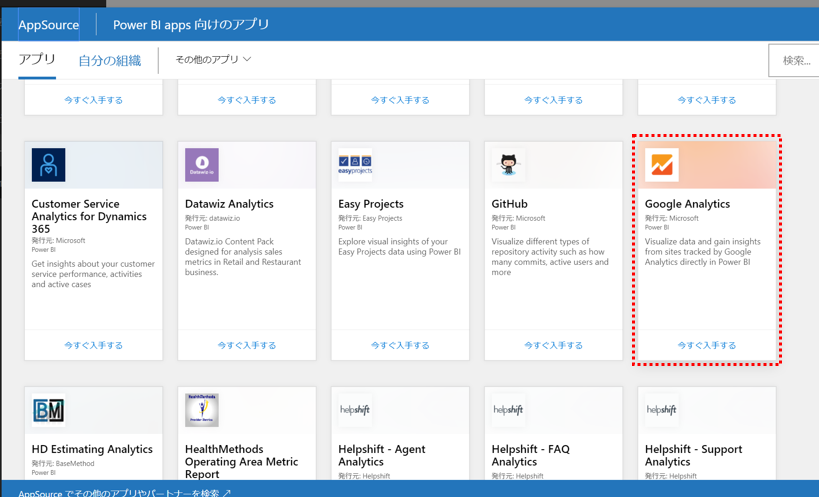Get GitHub app via 今すぐ入手する
Viewport: 819px width, 497px height.
coord(554,345)
